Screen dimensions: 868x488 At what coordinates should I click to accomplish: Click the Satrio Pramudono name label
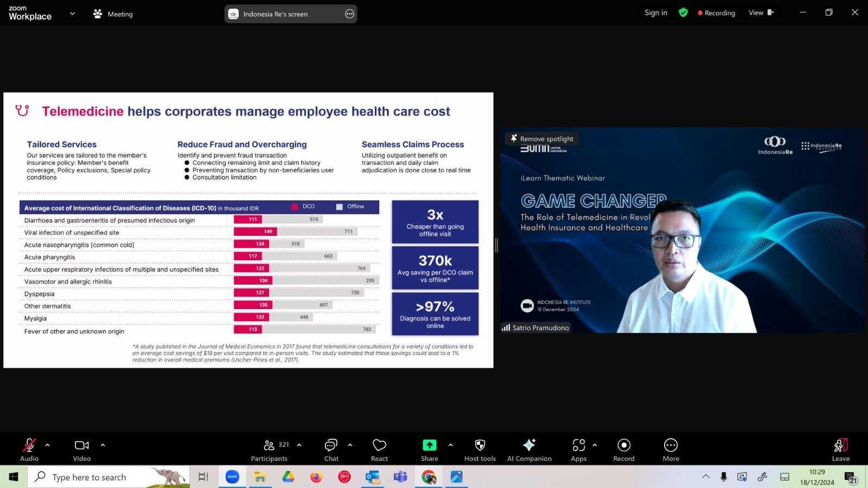[x=536, y=328]
